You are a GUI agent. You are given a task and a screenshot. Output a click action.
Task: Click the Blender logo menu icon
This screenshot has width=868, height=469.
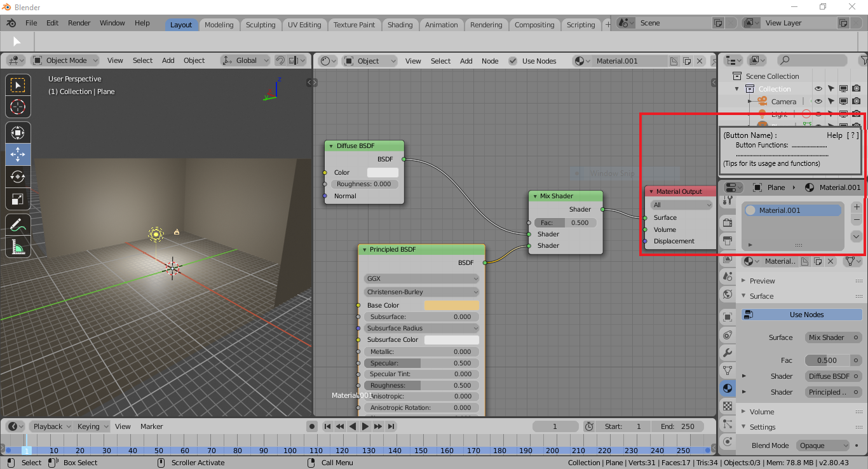pyautogui.click(x=11, y=23)
